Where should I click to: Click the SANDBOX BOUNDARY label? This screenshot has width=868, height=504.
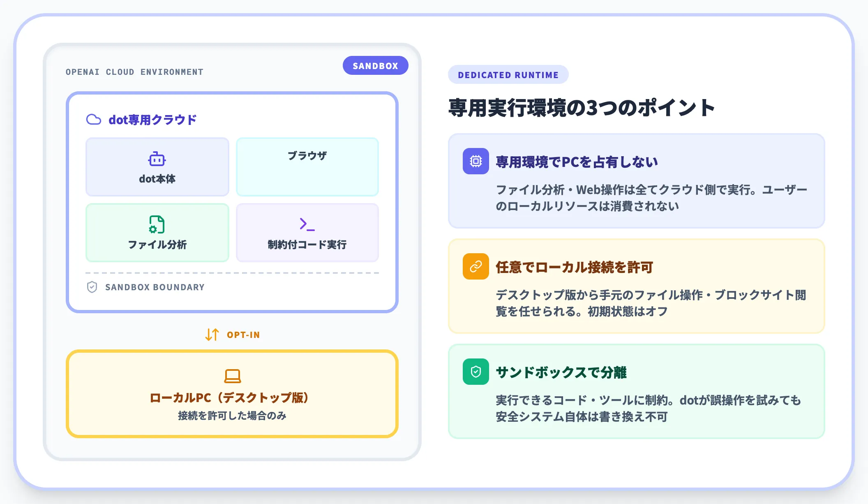tap(155, 287)
